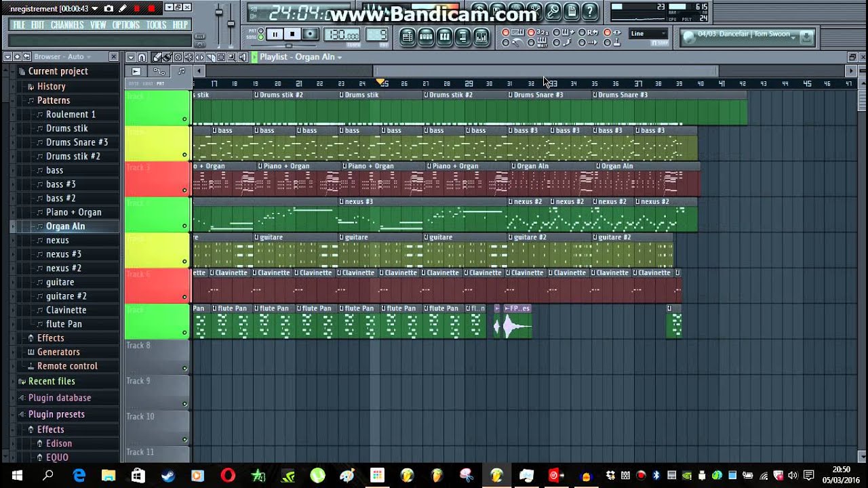Mute the Clavinette track's green dot
This screenshot has height=488, width=868.
click(184, 297)
